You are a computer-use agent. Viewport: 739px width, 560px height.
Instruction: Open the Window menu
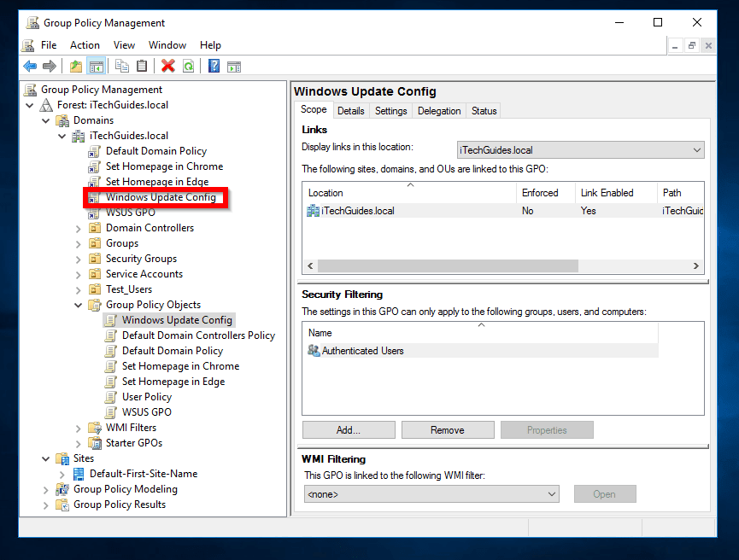[167, 45]
